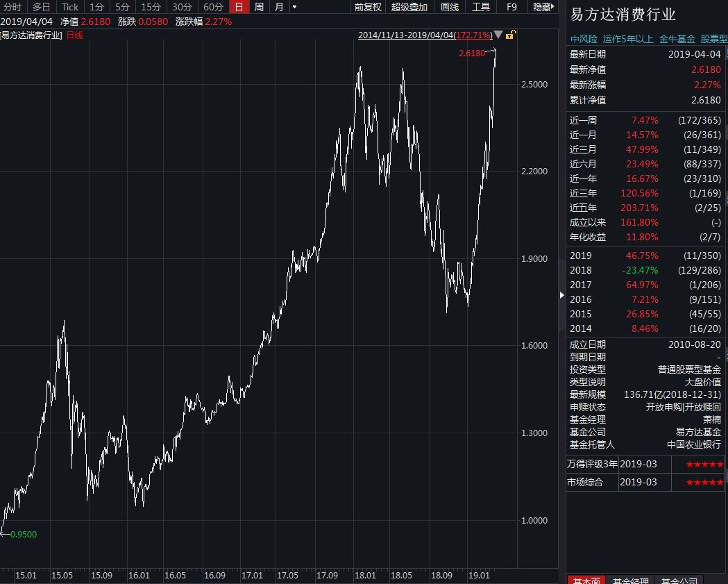
Task: Click the 运作5年以上 tag
Action: tap(627, 39)
